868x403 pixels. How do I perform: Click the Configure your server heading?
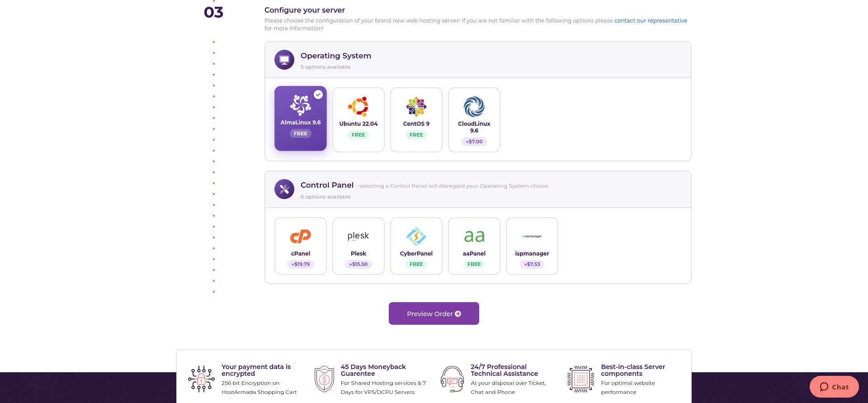305,10
